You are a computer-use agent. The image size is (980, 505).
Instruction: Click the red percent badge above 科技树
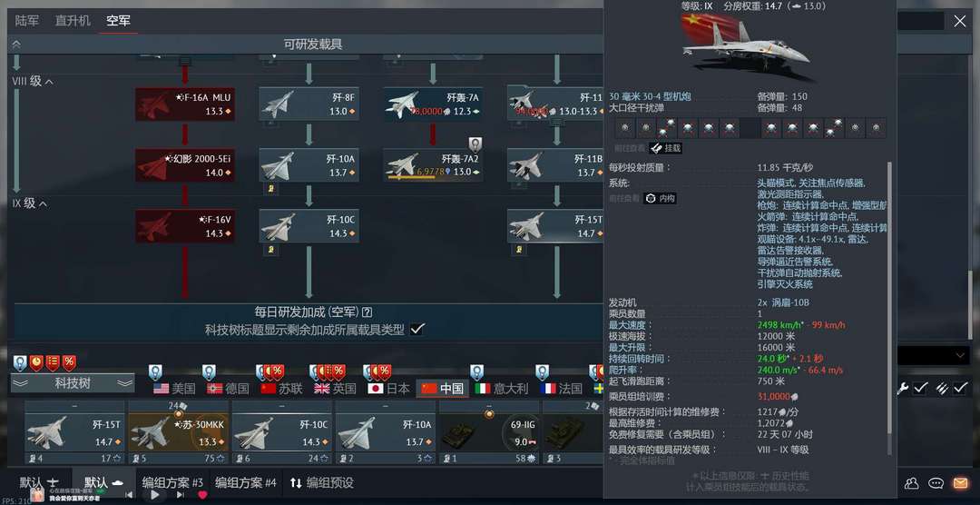point(69,362)
